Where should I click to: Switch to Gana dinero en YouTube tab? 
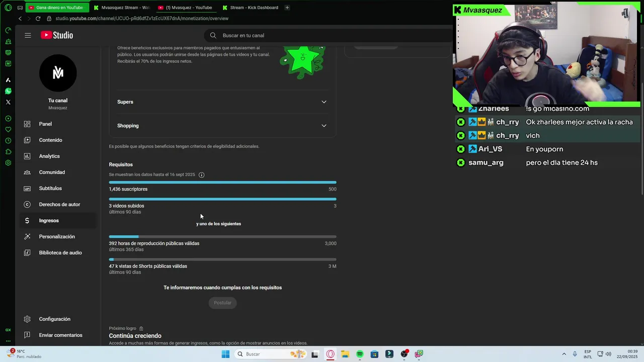click(57, 8)
